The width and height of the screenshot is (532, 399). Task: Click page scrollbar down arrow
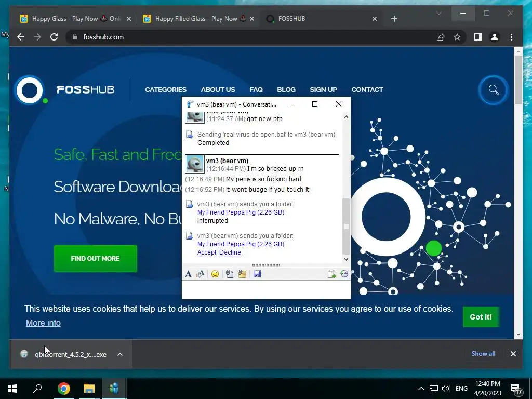tap(518, 335)
